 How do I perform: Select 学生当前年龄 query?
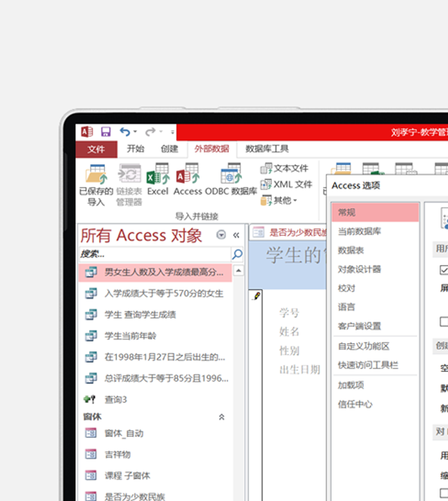click(x=155, y=336)
